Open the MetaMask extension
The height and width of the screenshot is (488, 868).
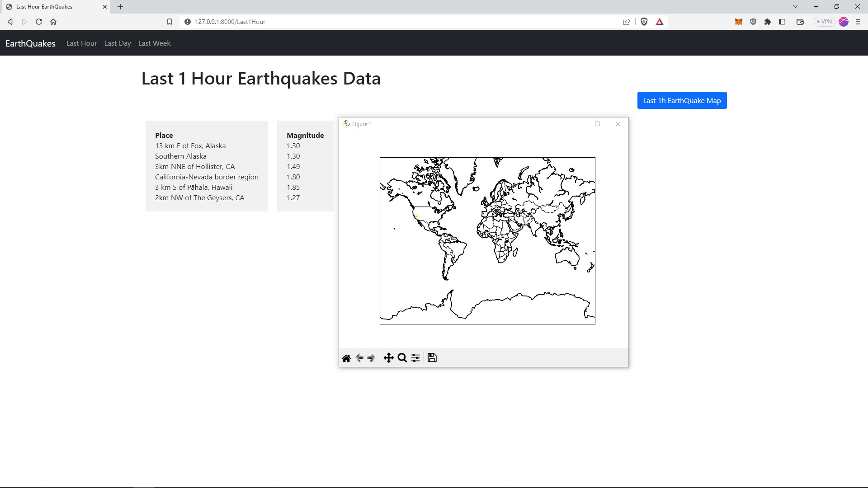click(739, 21)
